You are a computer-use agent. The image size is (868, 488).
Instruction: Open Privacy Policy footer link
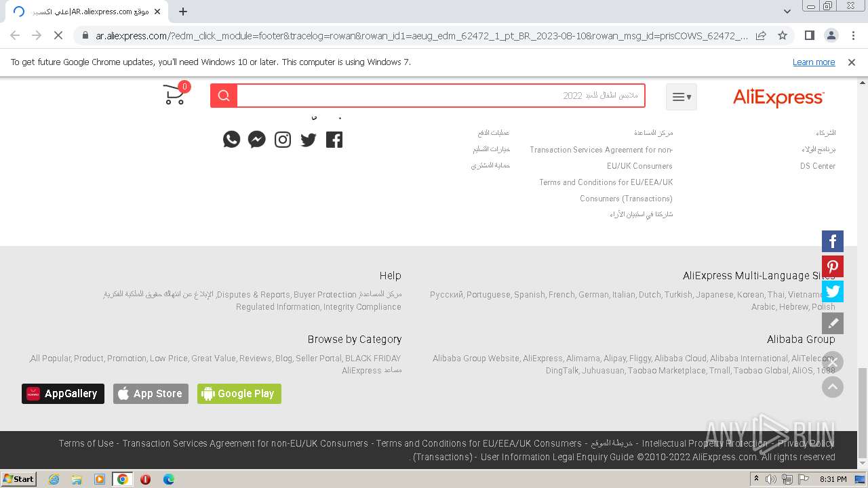[806, 443]
